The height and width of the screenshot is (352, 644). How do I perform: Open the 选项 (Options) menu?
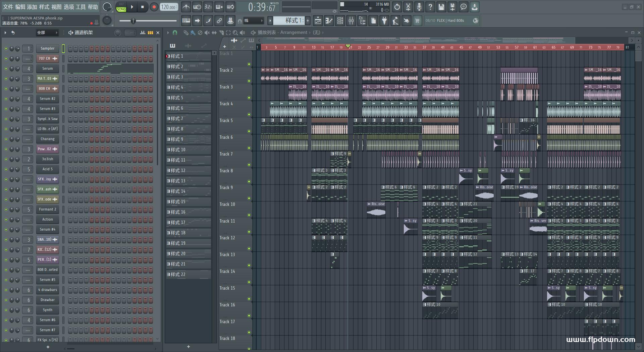coord(69,7)
